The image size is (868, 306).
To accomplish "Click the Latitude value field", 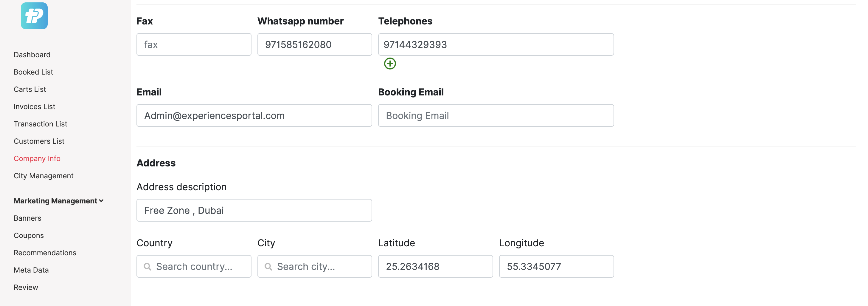I will tap(435, 267).
